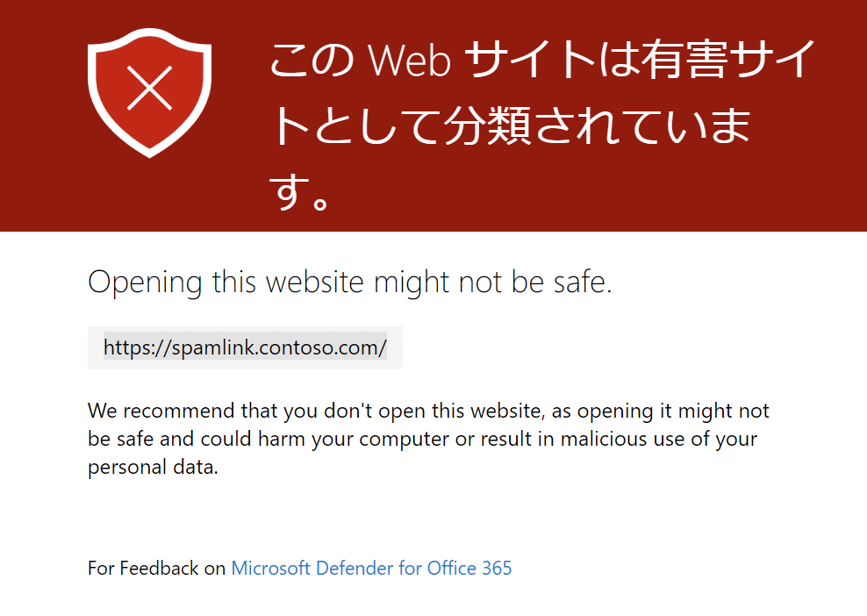
Task: Click the word Microsoft in the feedback link
Action: coord(270,568)
